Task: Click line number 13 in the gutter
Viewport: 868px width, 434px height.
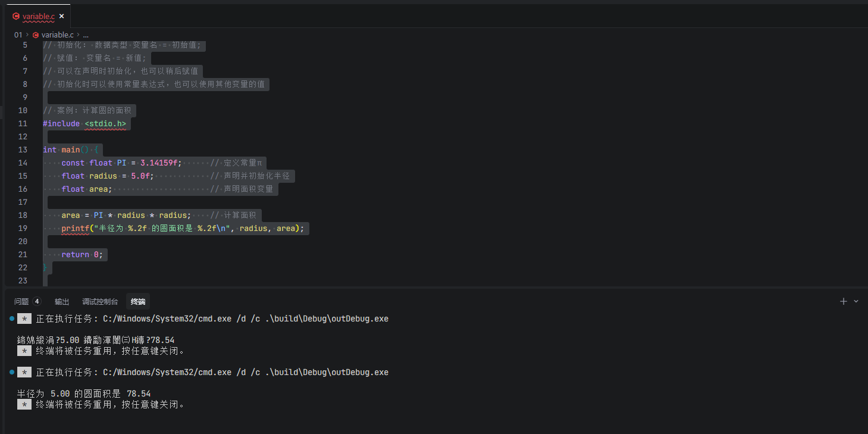Action: pyautogui.click(x=23, y=149)
